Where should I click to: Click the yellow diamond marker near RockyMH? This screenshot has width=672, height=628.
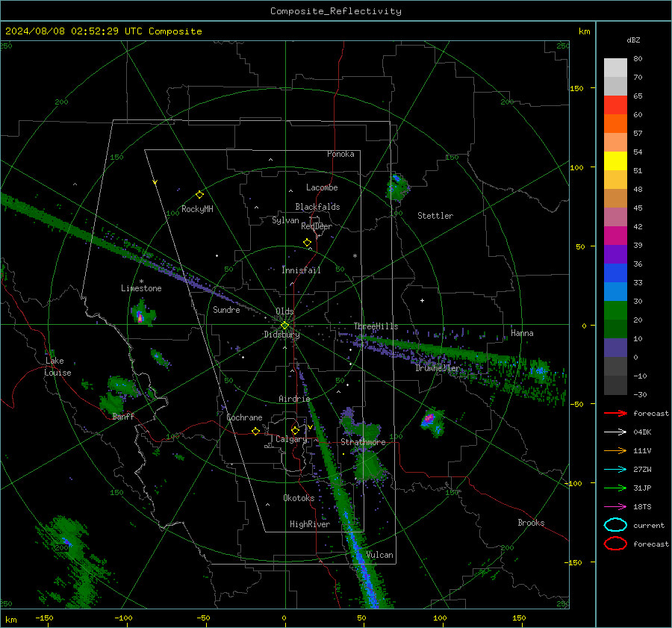click(199, 195)
